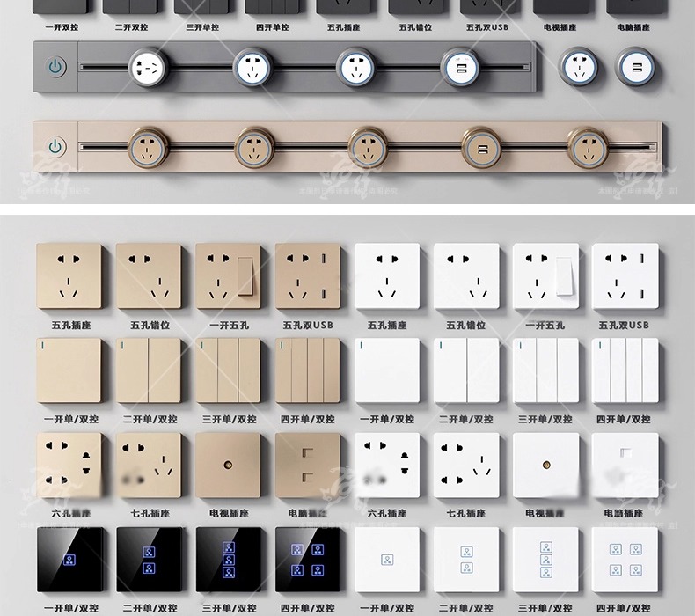The width and height of the screenshot is (695, 616).
Task: Select the gold 六孔插座 six-hole socket
Action: [69, 466]
